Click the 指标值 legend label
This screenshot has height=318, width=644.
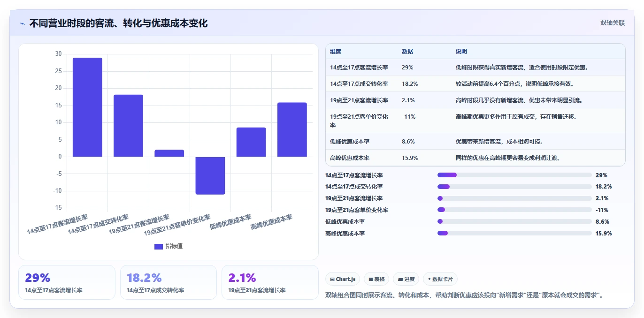[174, 246]
